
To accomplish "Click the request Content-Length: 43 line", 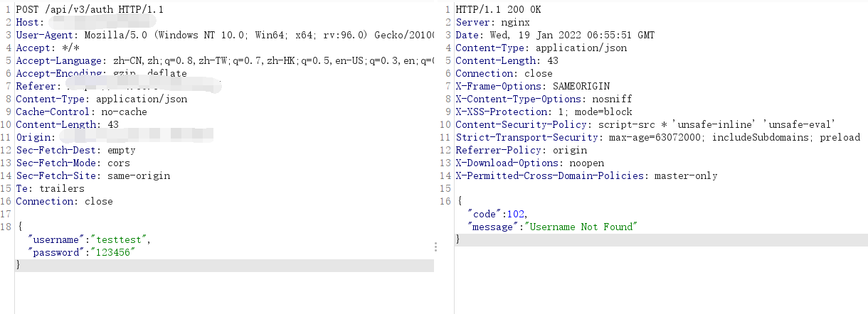I will coord(68,125).
